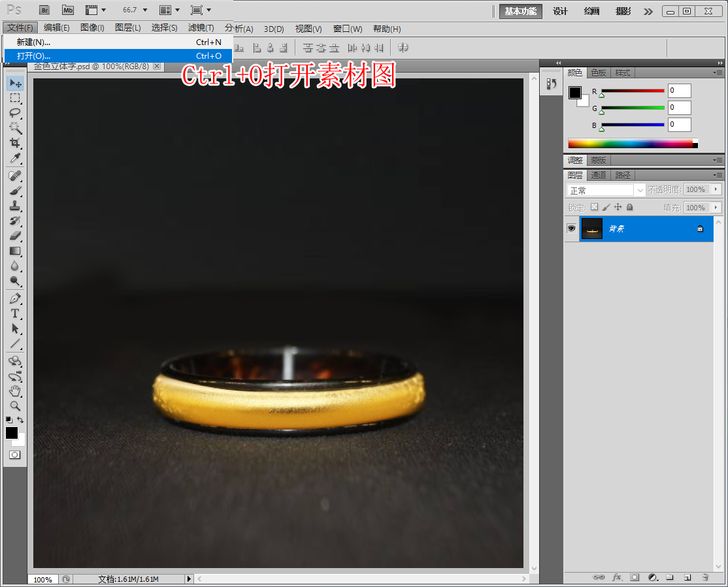Open the 编辑(E) menu
Screen dimensions: 728x587
(57, 28)
